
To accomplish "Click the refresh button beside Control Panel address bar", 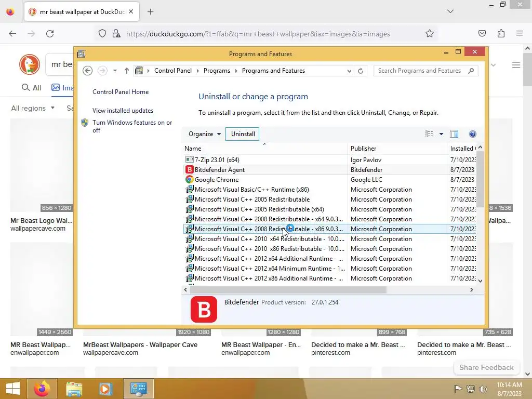I will tap(361, 71).
